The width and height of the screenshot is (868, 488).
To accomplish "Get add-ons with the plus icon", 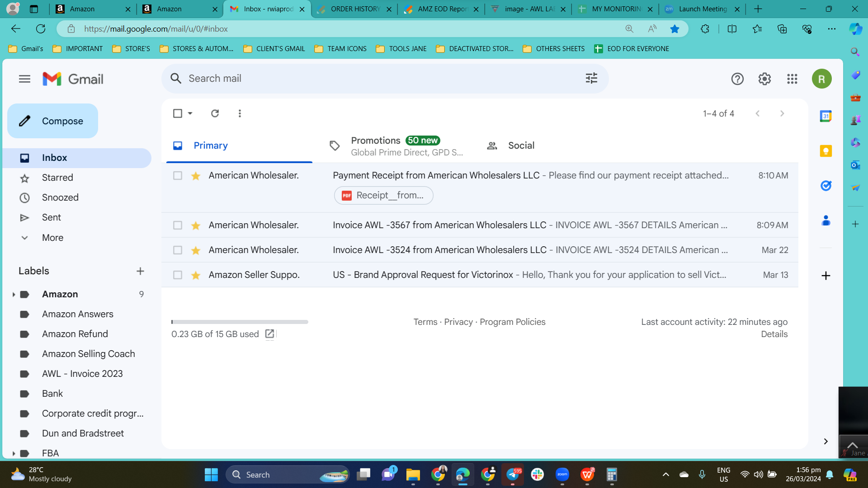I will click(826, 276).
